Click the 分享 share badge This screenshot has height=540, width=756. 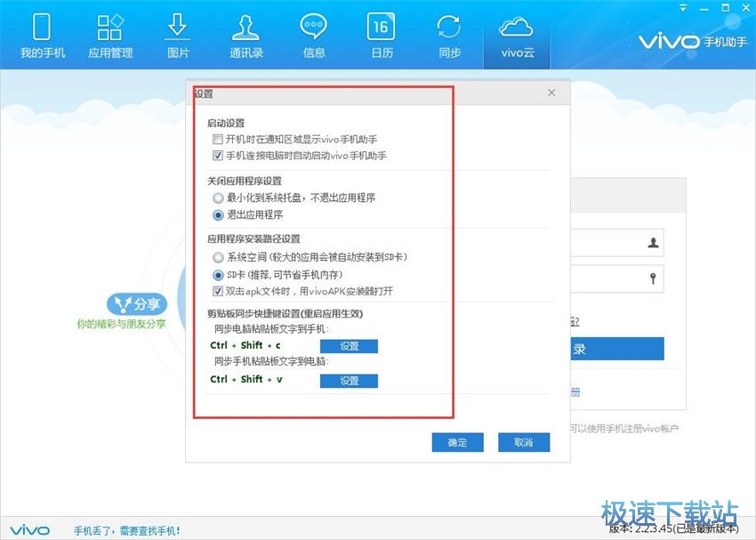137,303
